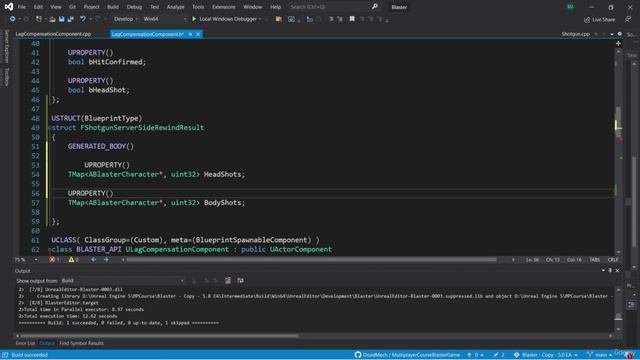
Task: Open the Toolbox side panel
Action: (x=7, y=77)
